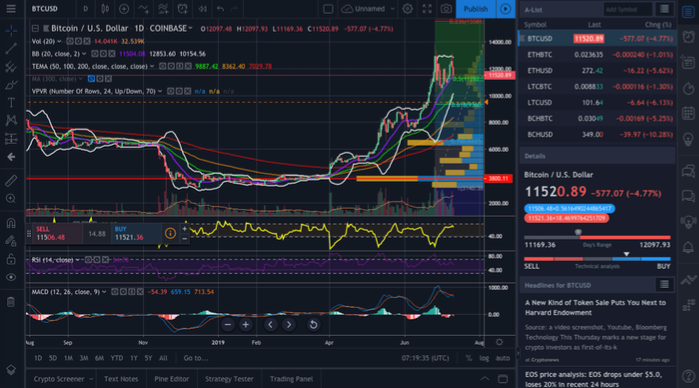Toggle the log scale option
The width and height of the screenshot is (699, 388).
click(x=484, y=358)
